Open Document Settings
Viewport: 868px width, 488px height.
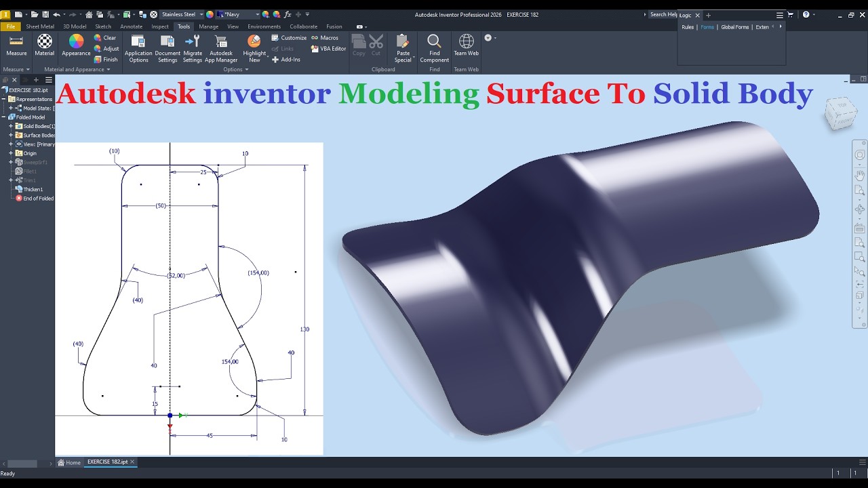[167, 49]
